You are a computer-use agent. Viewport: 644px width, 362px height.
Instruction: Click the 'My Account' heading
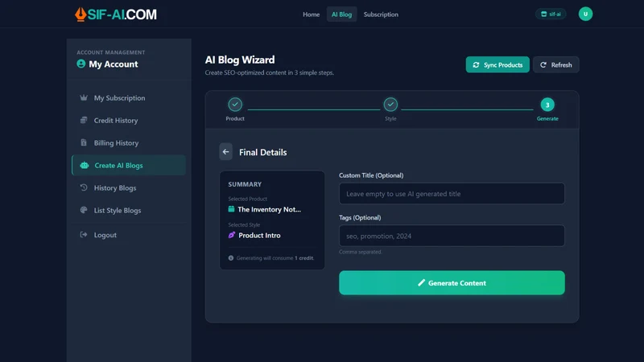tap(114, 64)
